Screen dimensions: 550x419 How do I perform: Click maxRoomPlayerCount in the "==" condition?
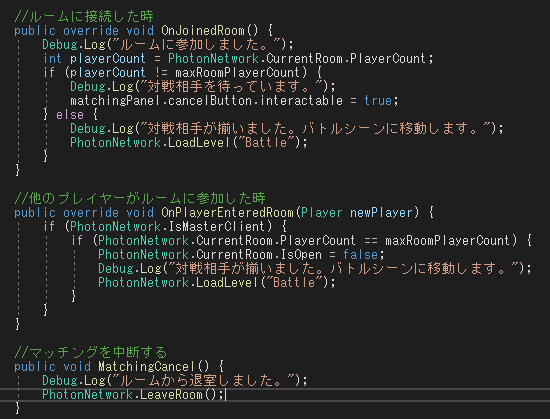click(x=447, y=241)
